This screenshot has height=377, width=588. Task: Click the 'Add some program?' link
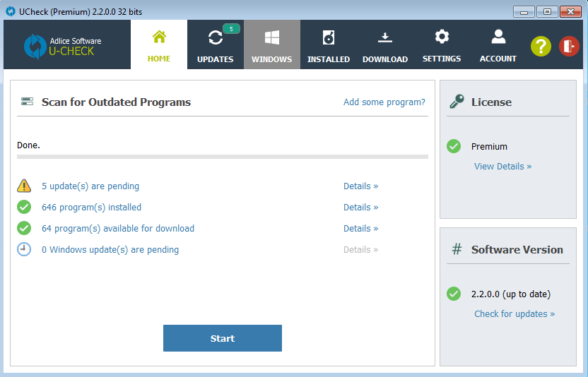click(384, 102)
